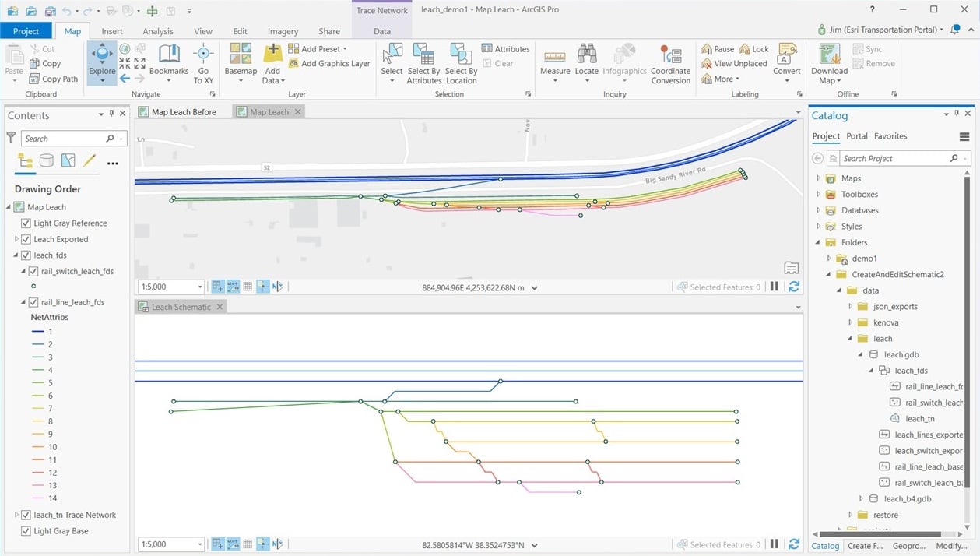Select the Portal tab in Catalog

tap(857, 136)
